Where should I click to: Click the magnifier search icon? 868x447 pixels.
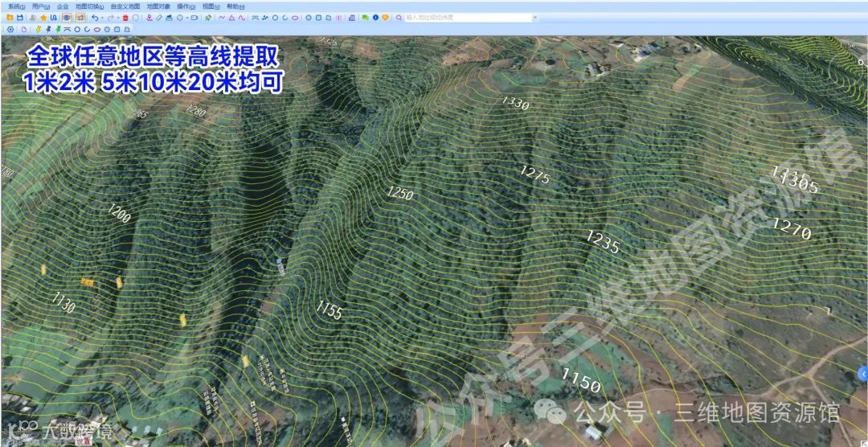399,18
